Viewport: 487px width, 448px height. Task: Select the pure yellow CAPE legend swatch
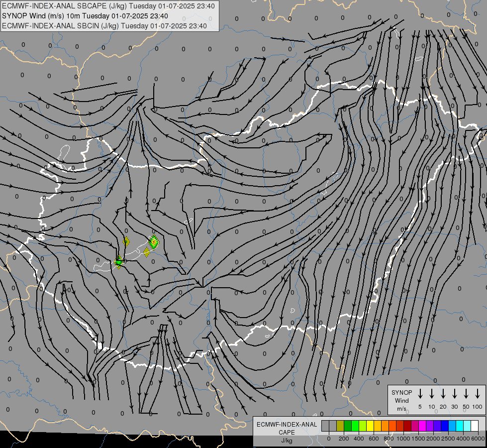[x=370, y=426]
